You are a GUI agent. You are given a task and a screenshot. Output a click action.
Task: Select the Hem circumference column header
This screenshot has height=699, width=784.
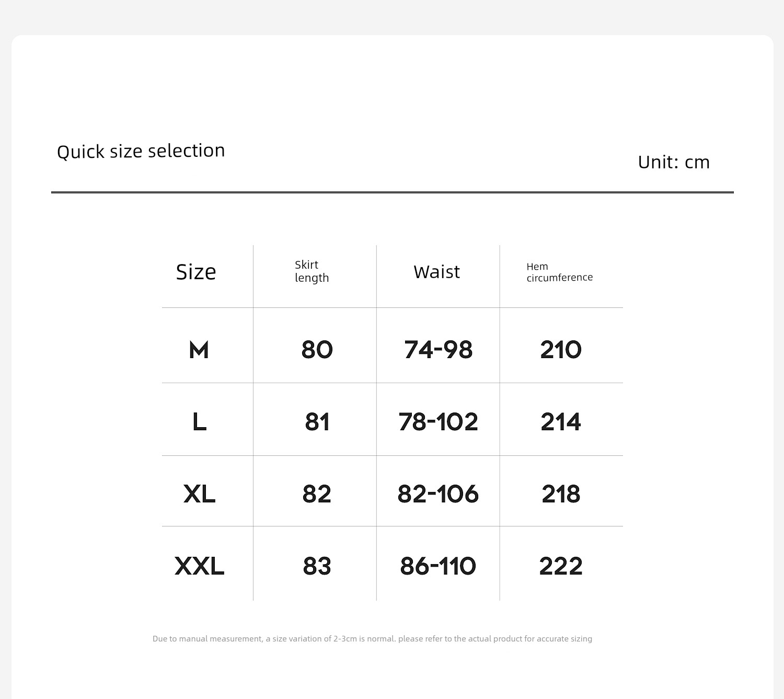(560, 272)
